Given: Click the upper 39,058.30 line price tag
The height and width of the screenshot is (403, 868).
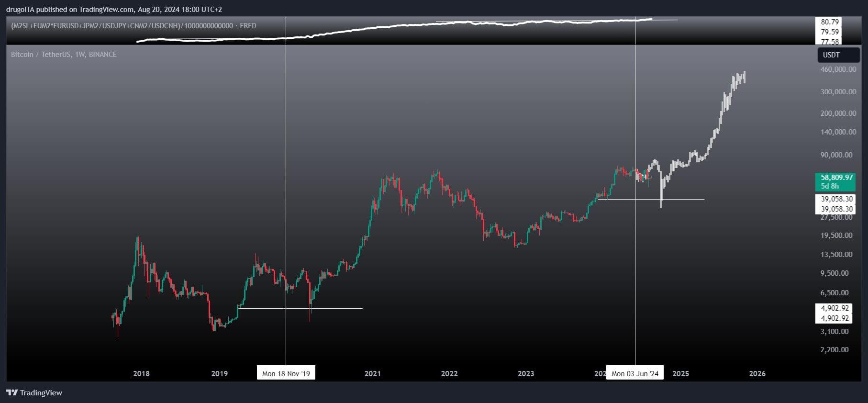Looking at the screenshot, I should (836, 199).
